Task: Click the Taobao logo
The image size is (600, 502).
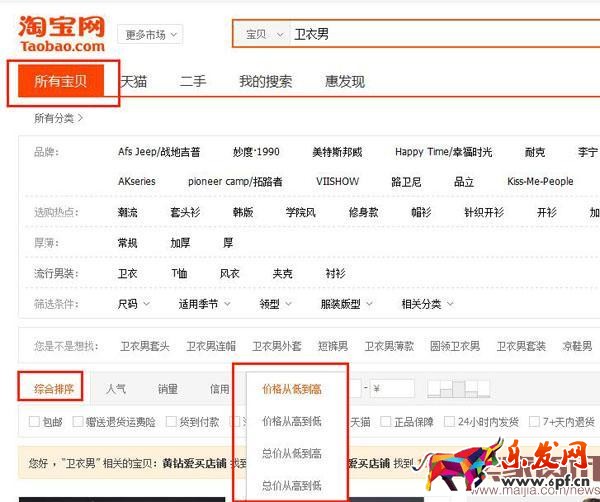Action: [61, 32]
